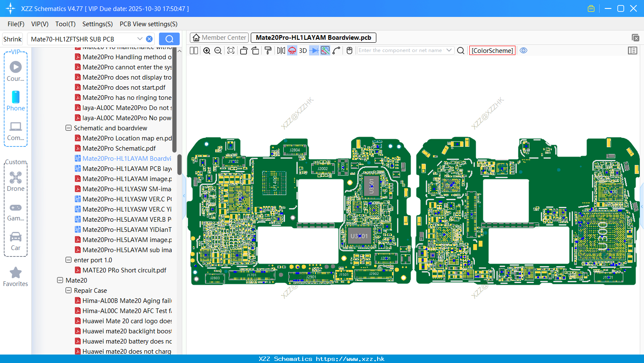This screenshot has height=363, width=644.
Task: Rotate the board clockwise
Action: coord(255,50)
